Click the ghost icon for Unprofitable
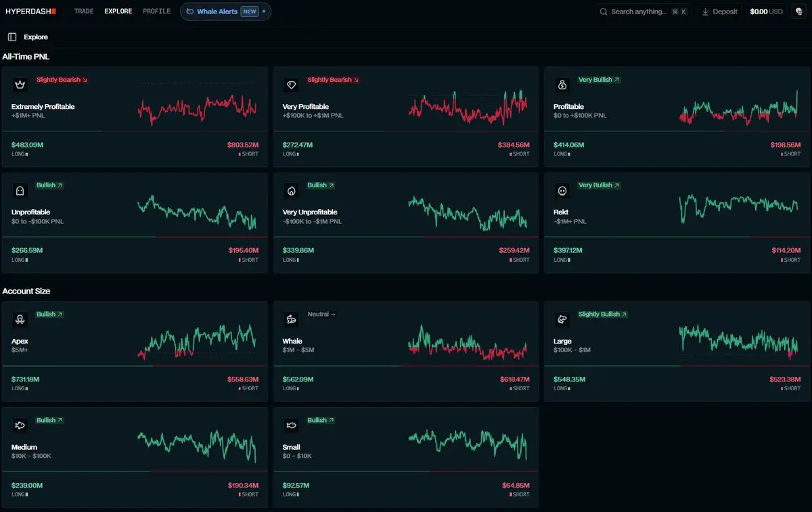The height and width of the screenshot is (512, 812). pos(20,191)
